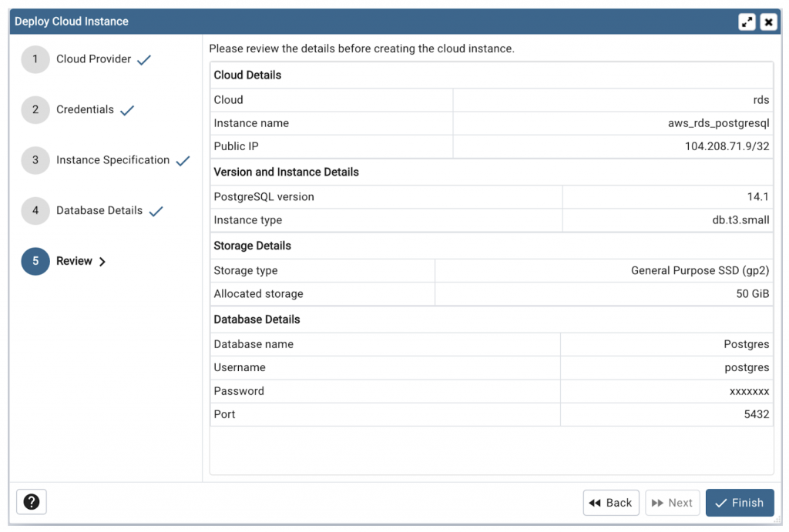The width and height of the screenshot is (789, 532).
Task: Click the expand-to-fullscreen icon in title bar
Action: pyautogui.click(x=746, y=22)
